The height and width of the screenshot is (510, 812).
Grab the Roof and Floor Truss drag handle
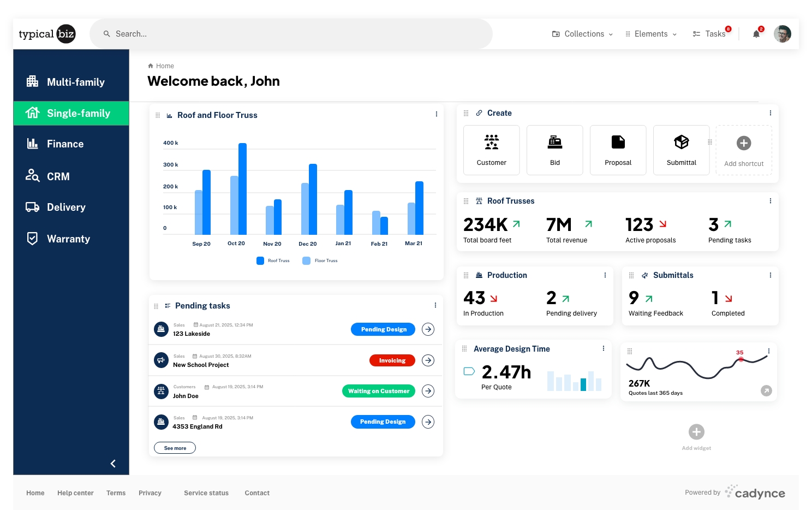[158, 115]
